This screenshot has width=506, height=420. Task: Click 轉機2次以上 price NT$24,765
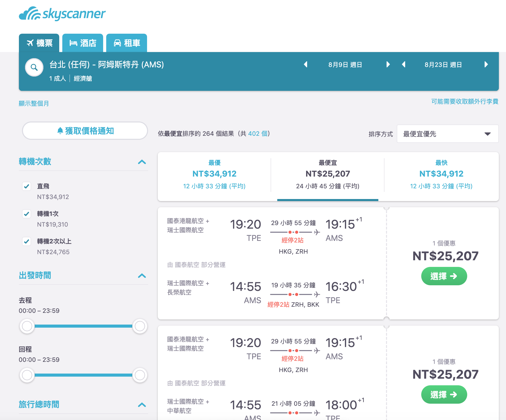pyautogui.click(x=53, y=252)
